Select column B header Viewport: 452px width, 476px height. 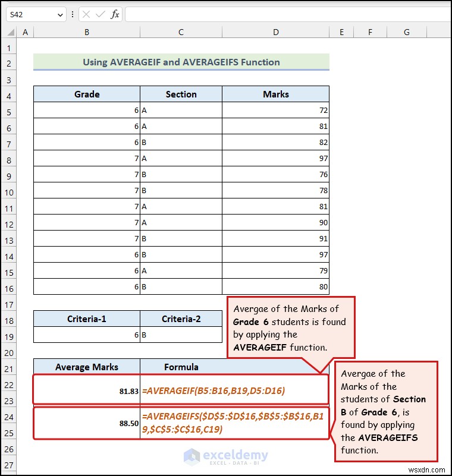tap(87, 32)
